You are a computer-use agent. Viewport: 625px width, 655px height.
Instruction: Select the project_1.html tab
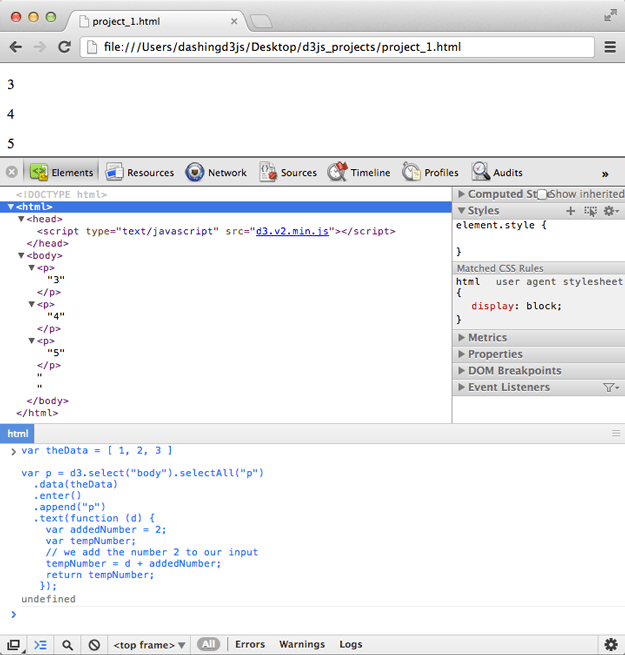[157, 21]
